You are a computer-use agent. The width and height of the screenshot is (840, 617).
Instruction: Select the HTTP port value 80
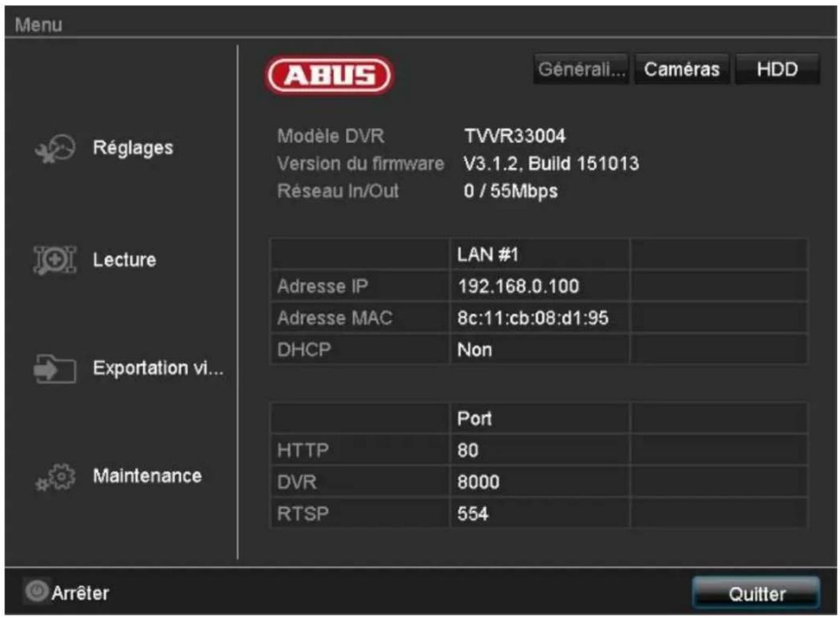[468, 450]
